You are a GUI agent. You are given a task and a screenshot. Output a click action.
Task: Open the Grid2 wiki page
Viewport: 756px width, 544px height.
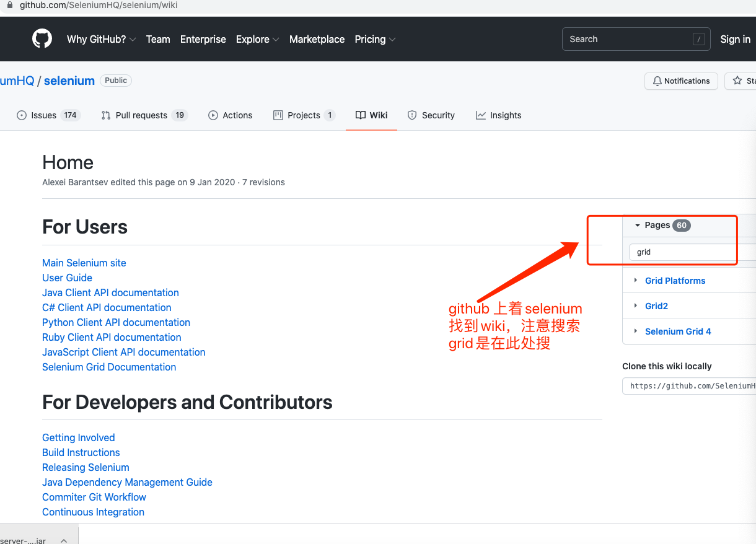(656, 306)
